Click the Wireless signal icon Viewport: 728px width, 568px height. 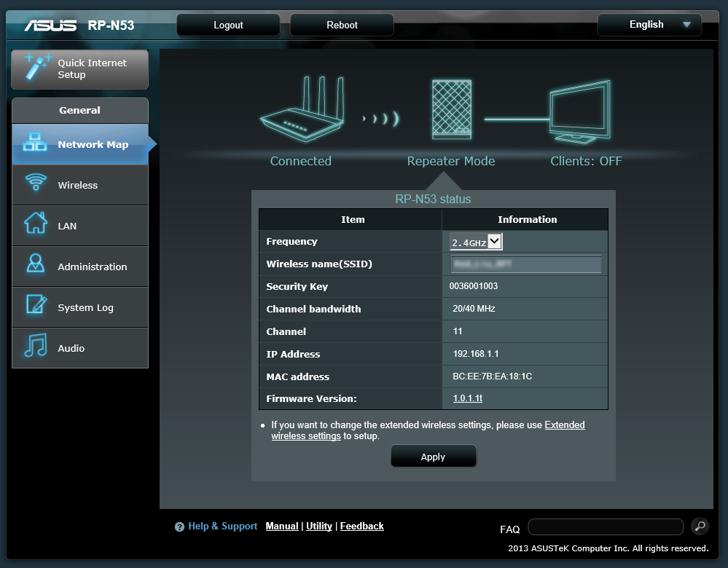click(36, 182)
